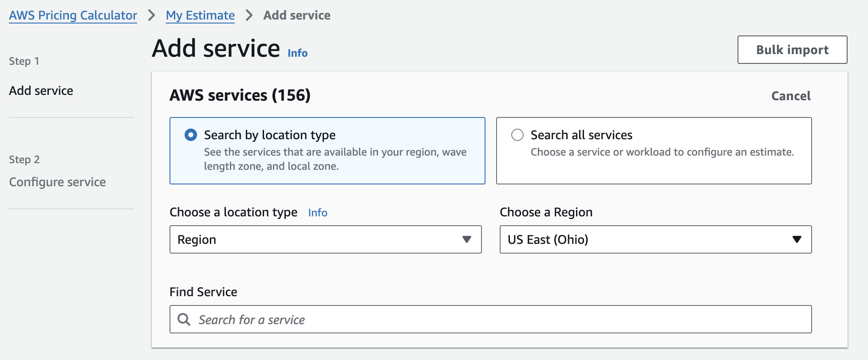
Task: Open Info link beside Add service heading
Action: (297, 53)
